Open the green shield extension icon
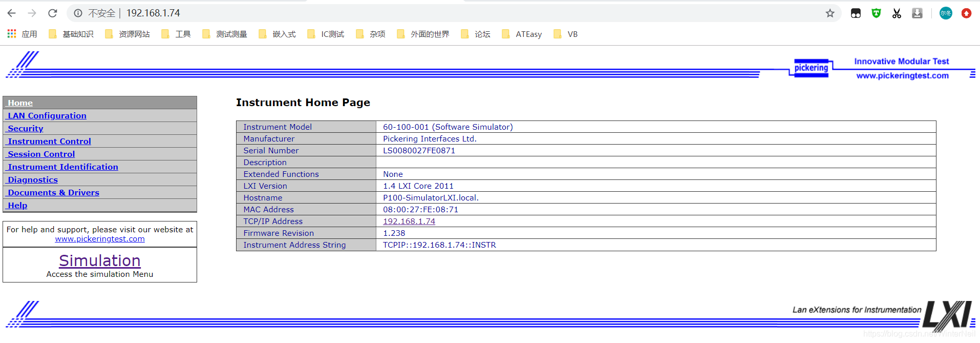 (x=876, y=13)
